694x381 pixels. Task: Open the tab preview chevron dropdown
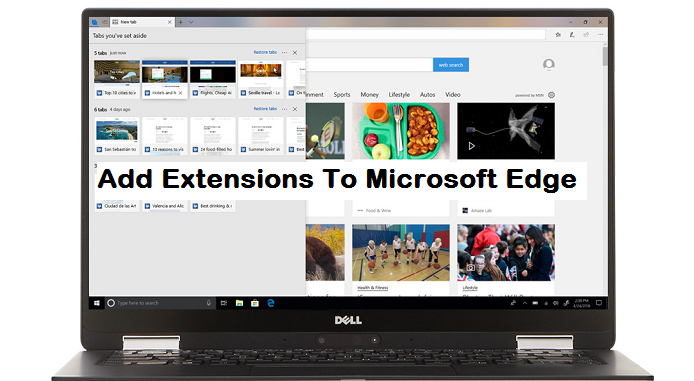click(191, 22)
